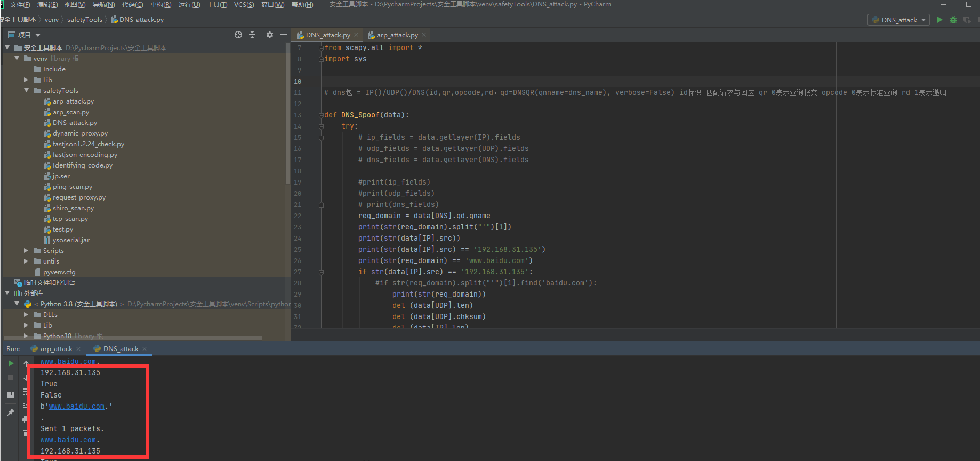This screenshot has width=980, height=461.
Task: Fold the DNS_Spoof function in the gutter
Action: point(321,115)
